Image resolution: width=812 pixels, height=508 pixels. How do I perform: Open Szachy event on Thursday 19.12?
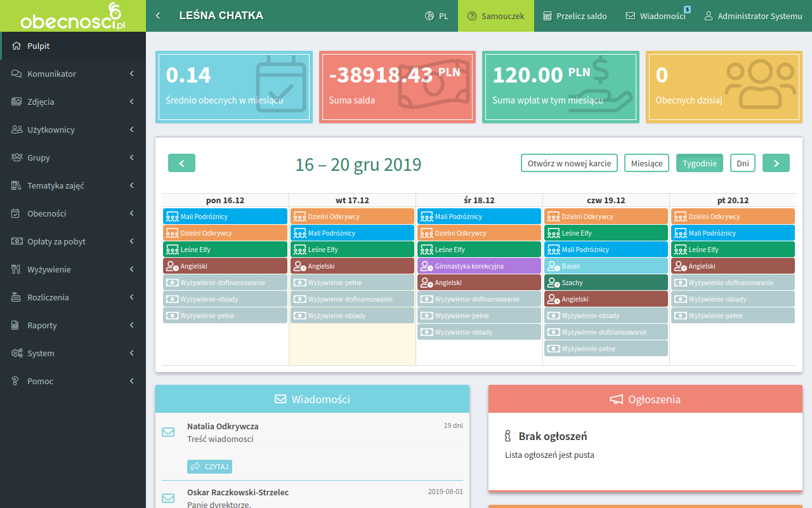click(x=606, y=283)
